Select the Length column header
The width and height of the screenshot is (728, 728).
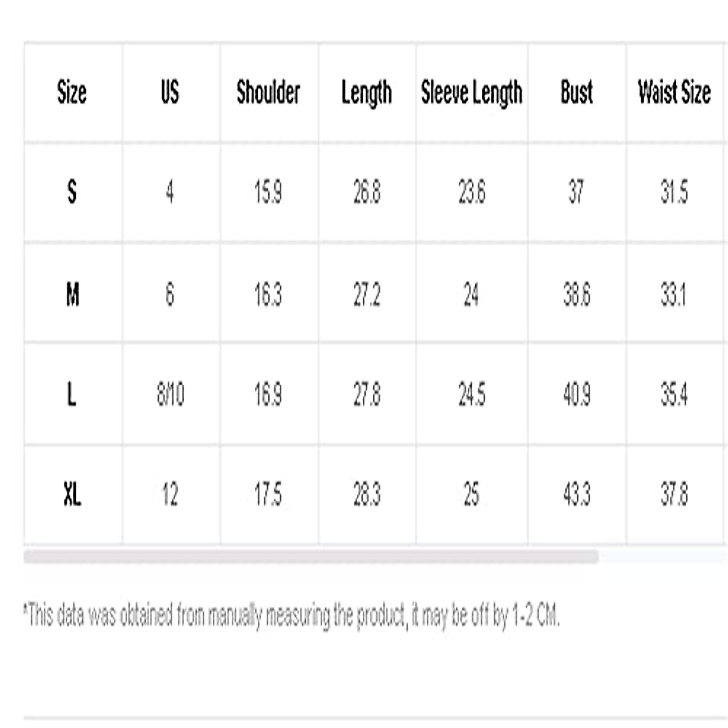pyautogui.click(x=366, y=93)
